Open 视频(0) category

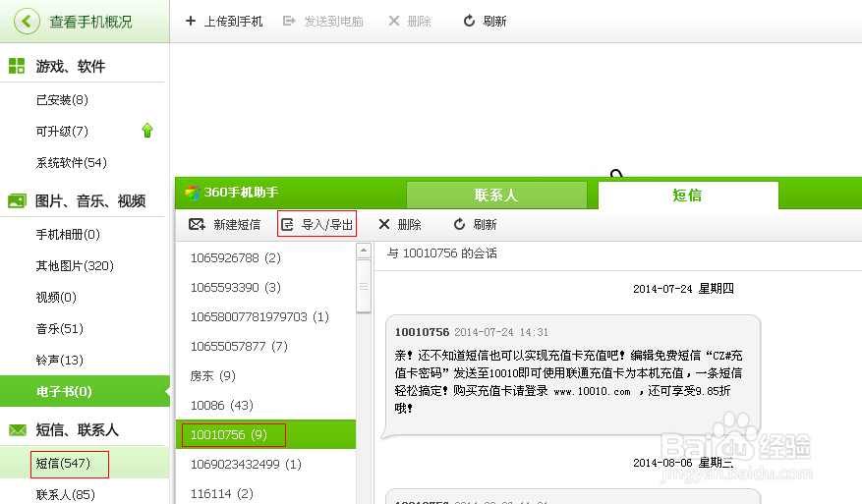point(56,298)
